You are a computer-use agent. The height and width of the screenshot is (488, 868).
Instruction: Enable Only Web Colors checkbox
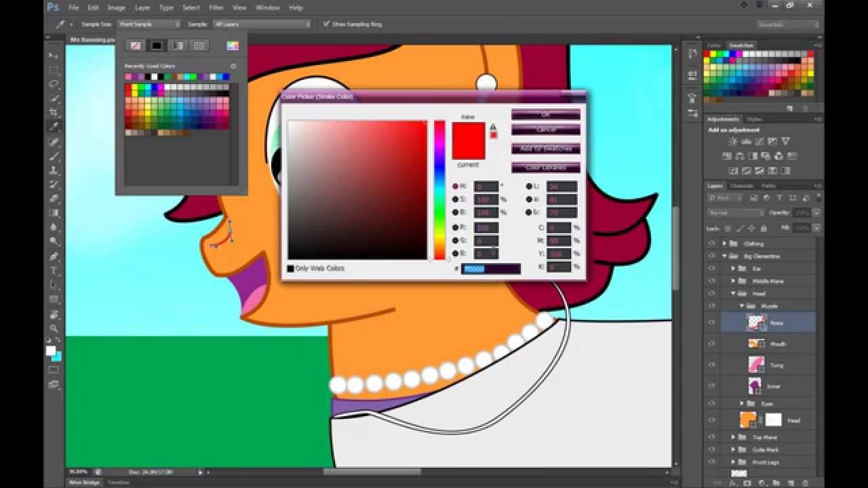point(290,268)
